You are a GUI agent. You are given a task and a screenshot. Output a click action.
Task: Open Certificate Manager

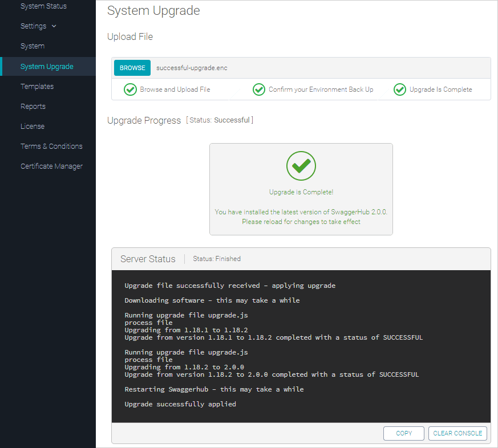point(51,166)
